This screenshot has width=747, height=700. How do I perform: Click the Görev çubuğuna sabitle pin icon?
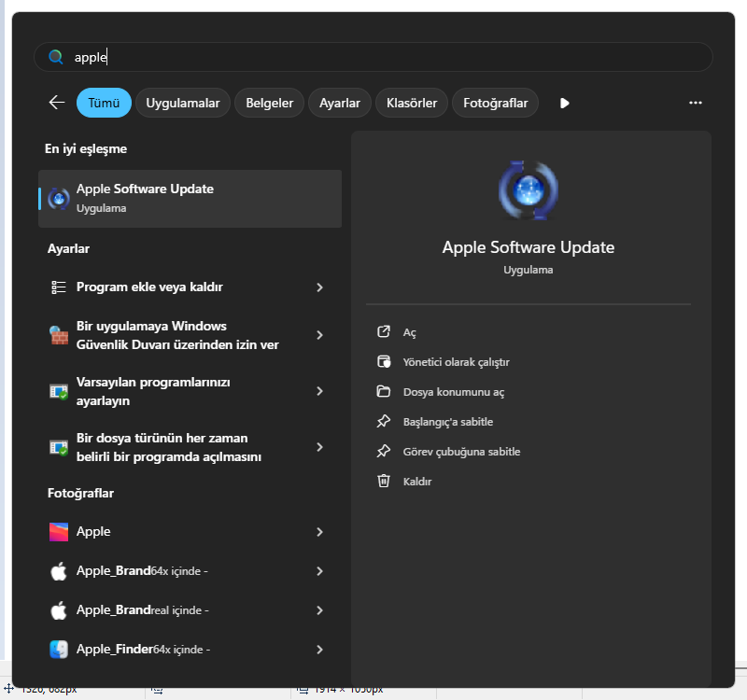pyautogui.click(x=384, y=452)
